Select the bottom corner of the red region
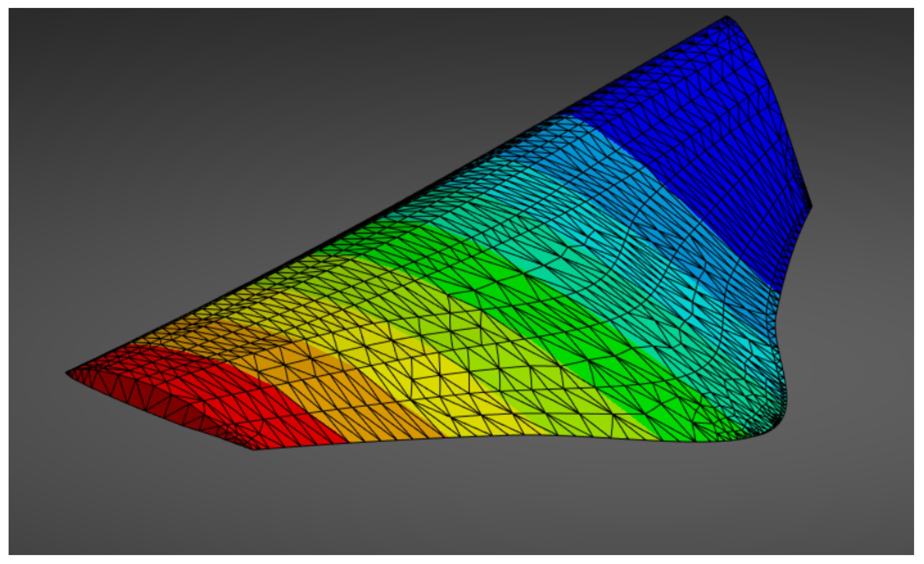 point(254,449)
